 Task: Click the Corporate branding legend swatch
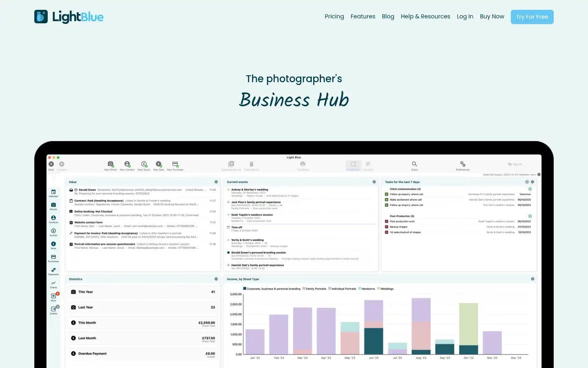click(245, 289)
